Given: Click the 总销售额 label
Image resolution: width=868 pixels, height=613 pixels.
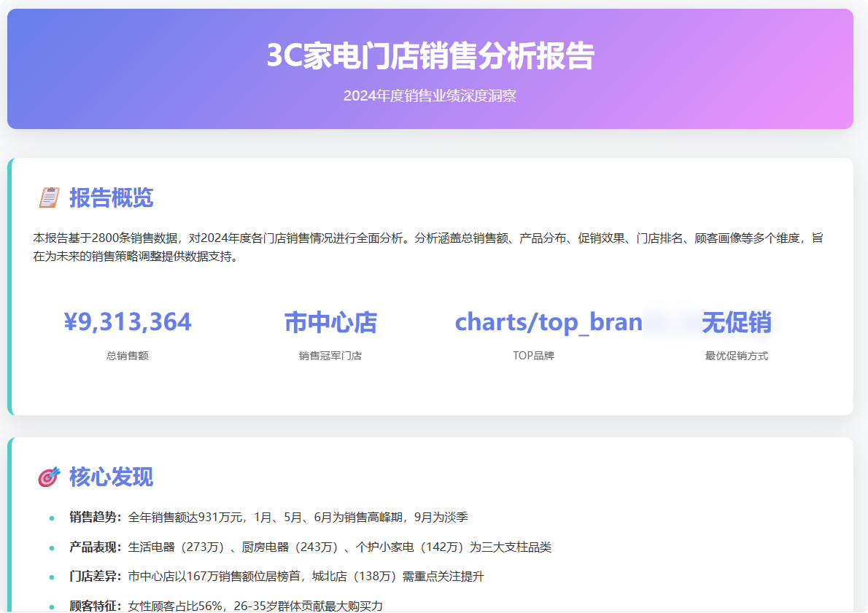Looking at the screenshot, I should (x=128, y=355).
